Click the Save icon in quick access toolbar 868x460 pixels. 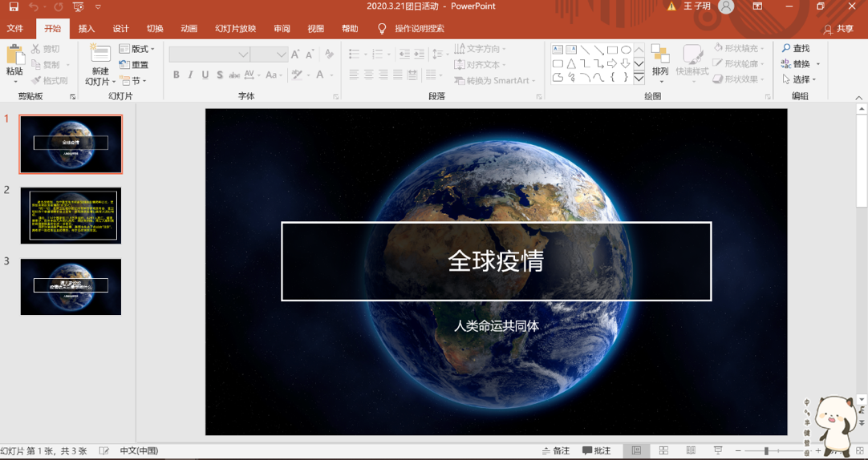pyautogui.click(x=14, y=7)
